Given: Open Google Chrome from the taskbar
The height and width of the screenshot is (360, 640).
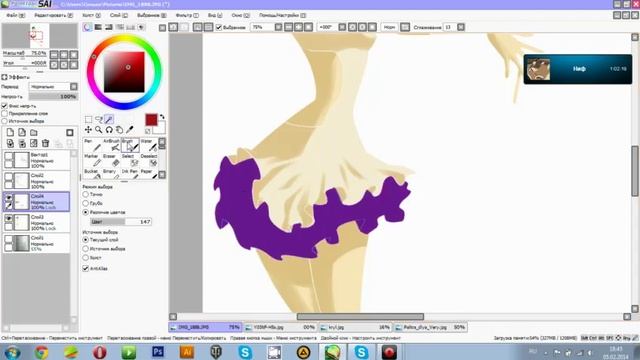Looking at the screenshot, I should [41, 352].
